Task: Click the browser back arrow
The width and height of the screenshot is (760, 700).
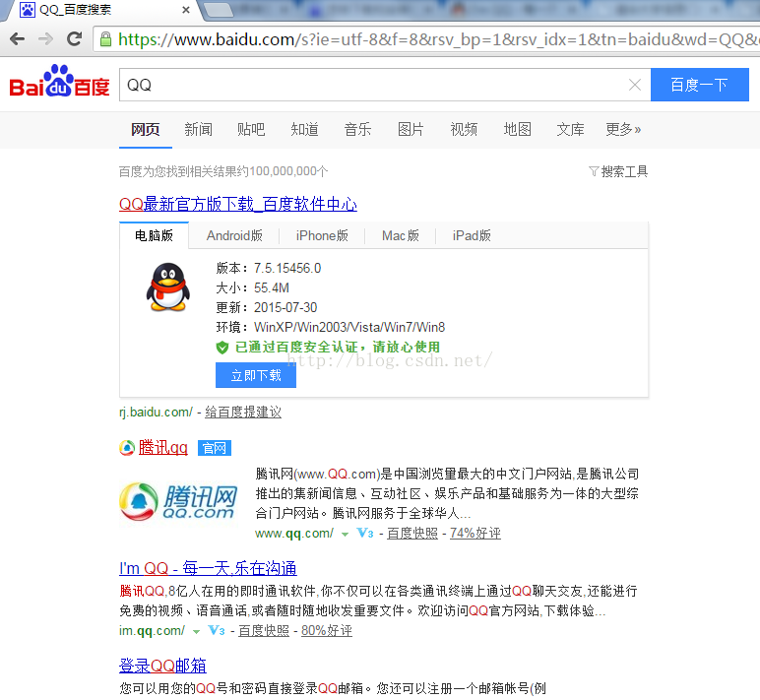Action: coord(18,38)
